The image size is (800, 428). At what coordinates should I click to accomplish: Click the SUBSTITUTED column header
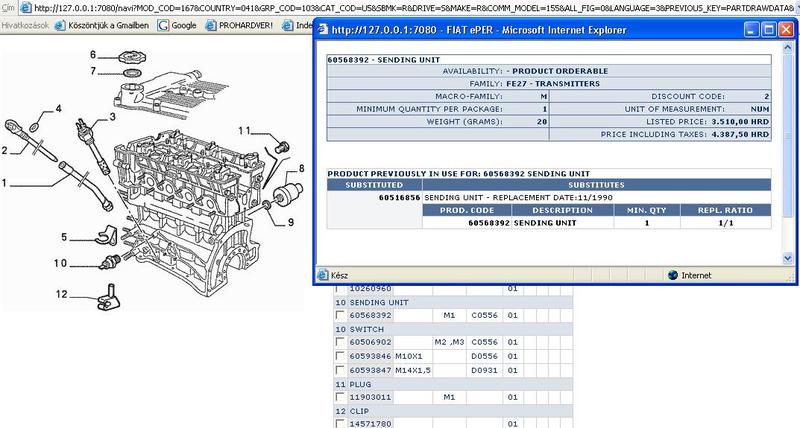coord(374,185)
